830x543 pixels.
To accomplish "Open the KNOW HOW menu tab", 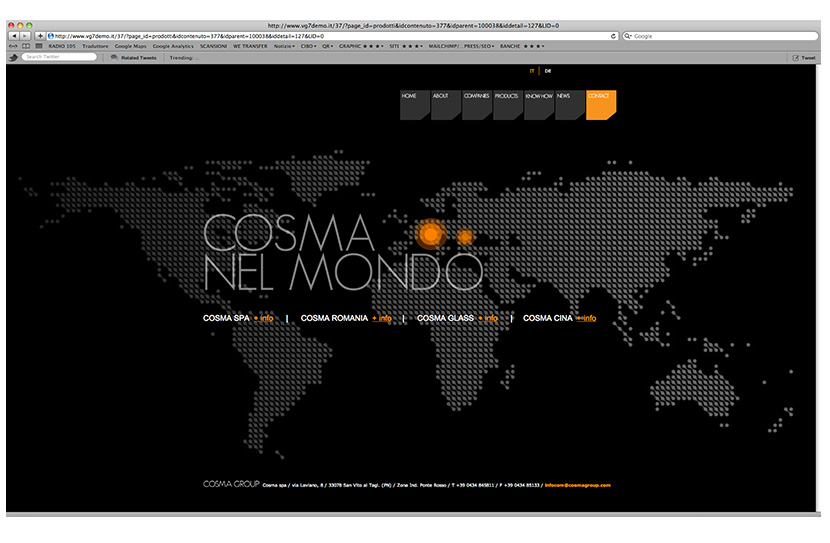I will (x=539, y=105).
